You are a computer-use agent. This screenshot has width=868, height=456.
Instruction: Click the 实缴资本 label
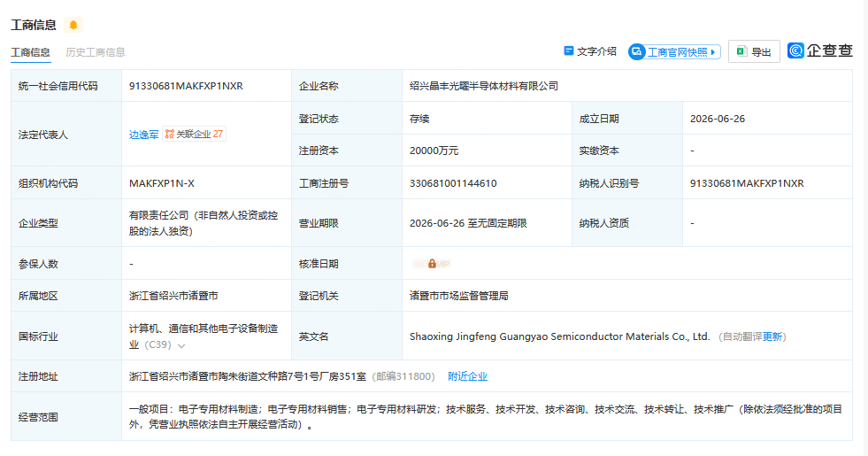click(599, 151)
